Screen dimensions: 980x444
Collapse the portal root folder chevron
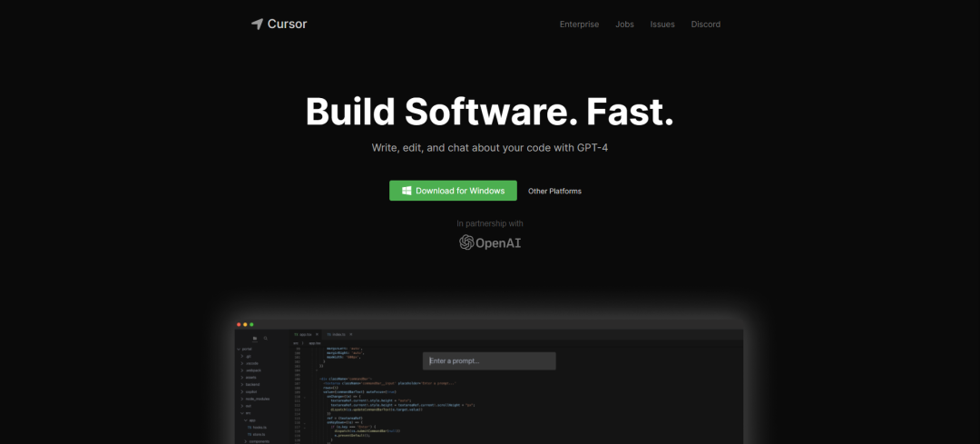click(x=239, y=350)
